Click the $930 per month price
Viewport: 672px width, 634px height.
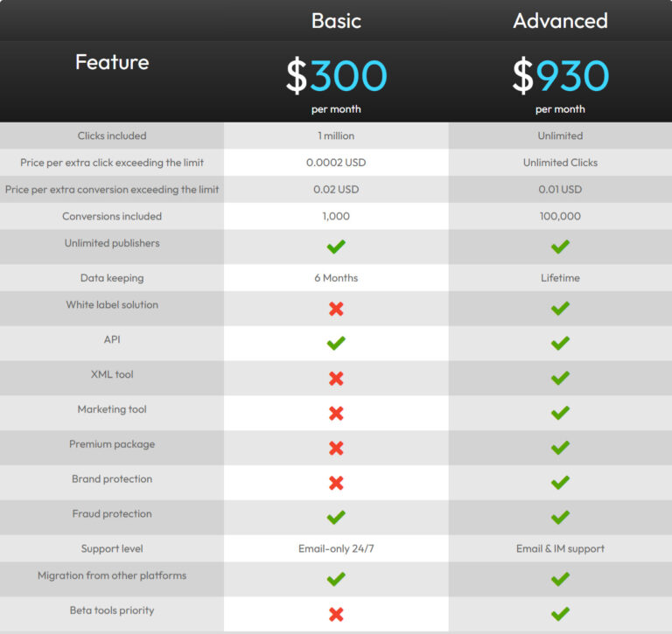point(561,85)
